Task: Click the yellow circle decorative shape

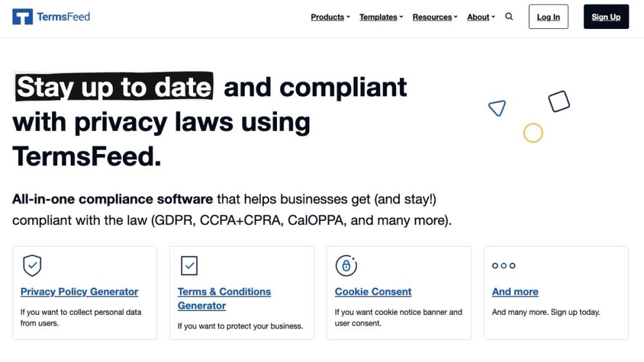Action: [533, 133]
